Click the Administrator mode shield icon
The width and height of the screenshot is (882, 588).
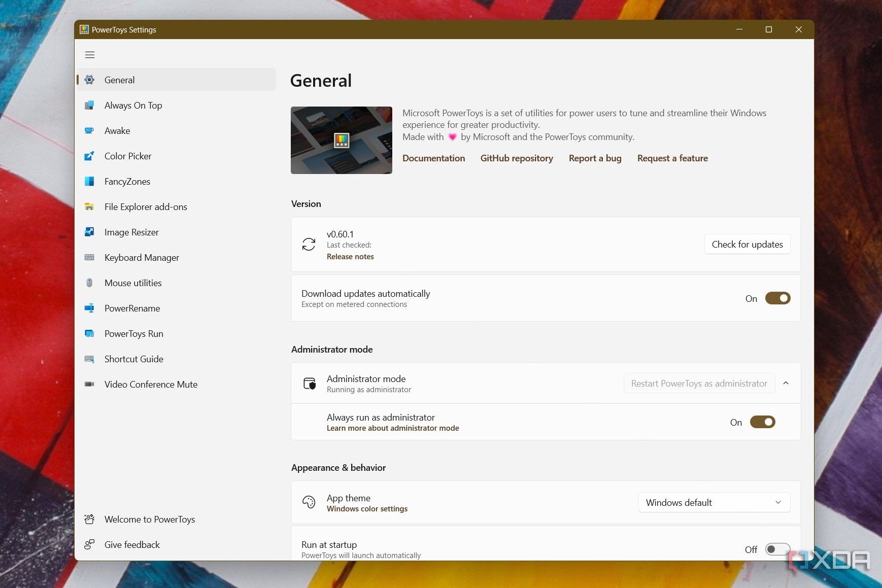coord(309,384)
